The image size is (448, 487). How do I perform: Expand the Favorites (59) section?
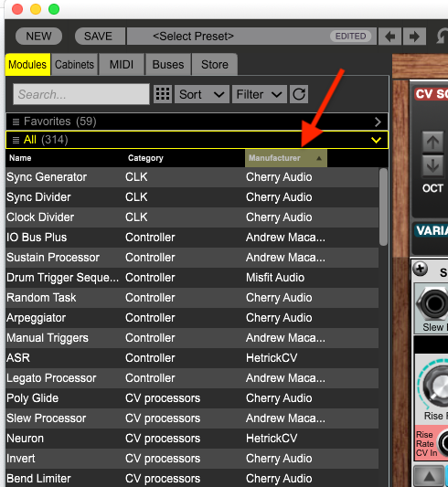click(x=378, y=122)
